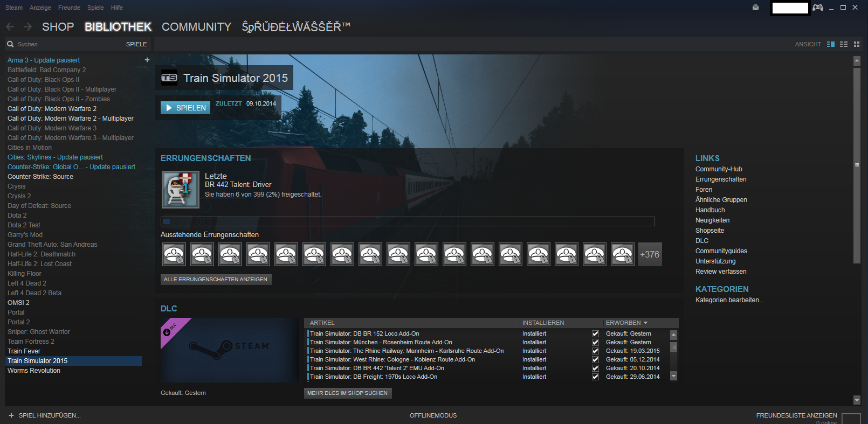The height and width of the screenshot is (424, 868).
Task: Select Cities: Skylines - Update pausiert
Action: (55, 157)
